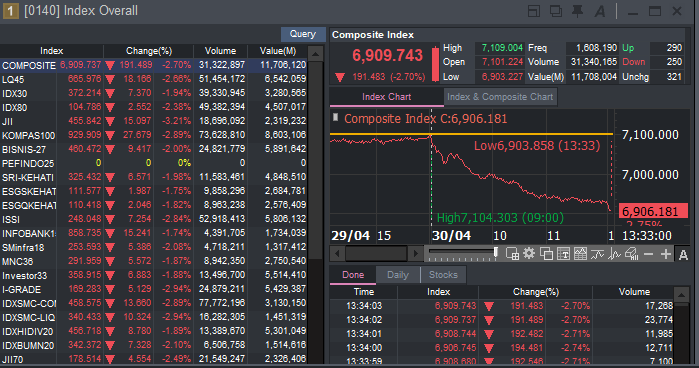
Task: Click the plus zoom-in icon under chart
Action: 666,254
